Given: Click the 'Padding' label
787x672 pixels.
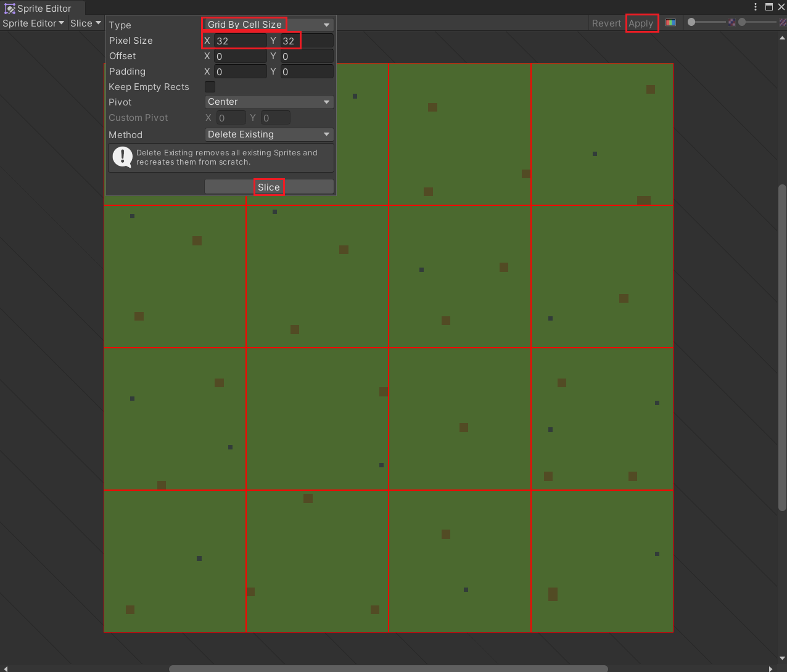Looking at the screenshot, I should point(127,72).
